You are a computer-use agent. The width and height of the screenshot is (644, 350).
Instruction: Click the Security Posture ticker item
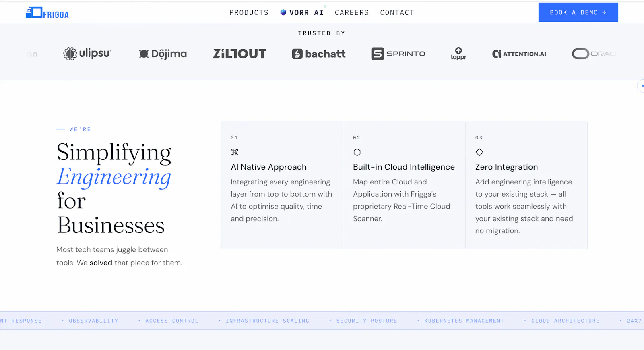(367, 321)
